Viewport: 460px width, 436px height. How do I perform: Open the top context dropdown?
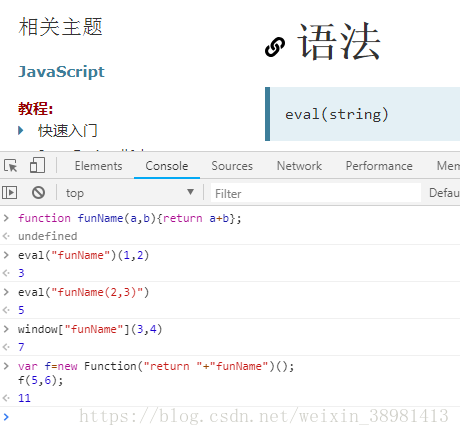point(130,193)
